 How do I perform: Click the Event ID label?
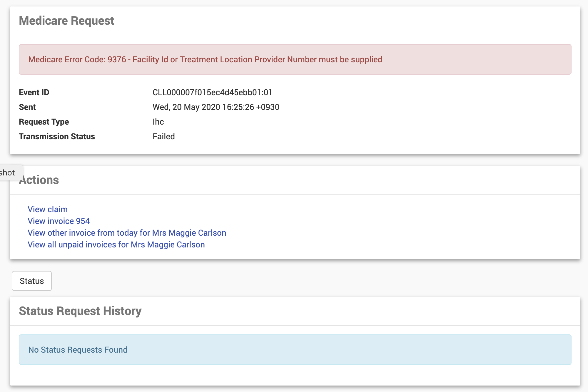point(34,92)
